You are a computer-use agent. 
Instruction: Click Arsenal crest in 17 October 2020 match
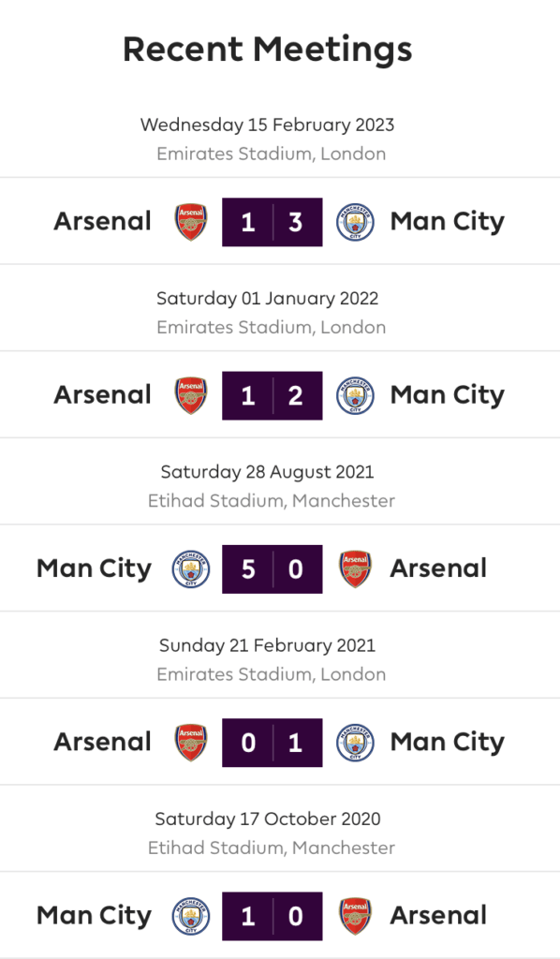355,916
